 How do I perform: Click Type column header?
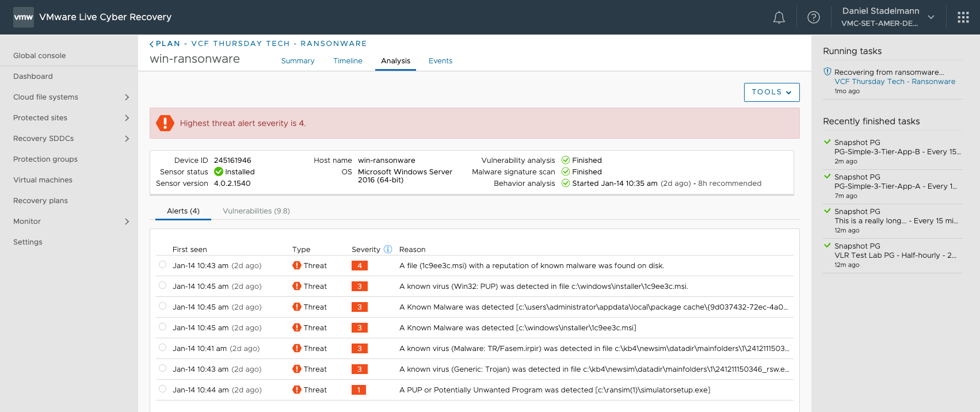tap(301, 250)
